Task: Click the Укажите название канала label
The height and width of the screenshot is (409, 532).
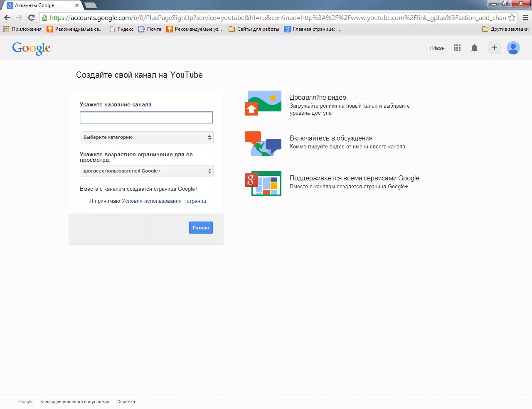Action: [x=116, y=104]
